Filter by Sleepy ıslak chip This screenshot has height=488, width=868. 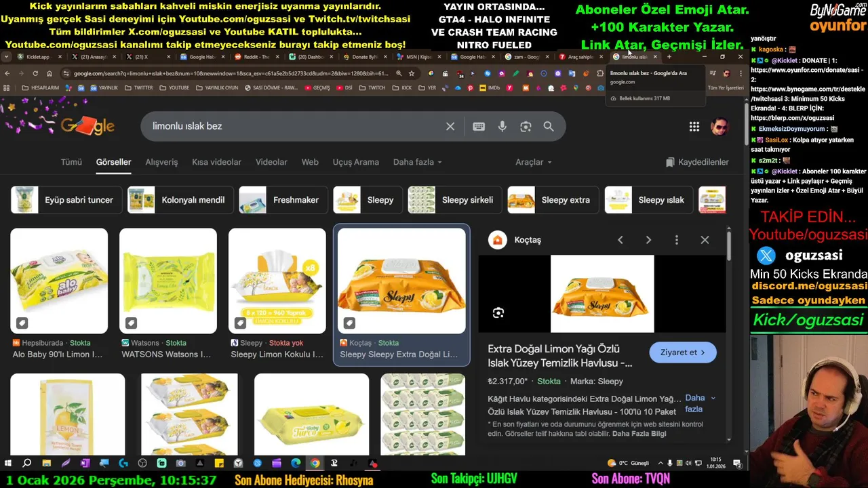[648, 200]
